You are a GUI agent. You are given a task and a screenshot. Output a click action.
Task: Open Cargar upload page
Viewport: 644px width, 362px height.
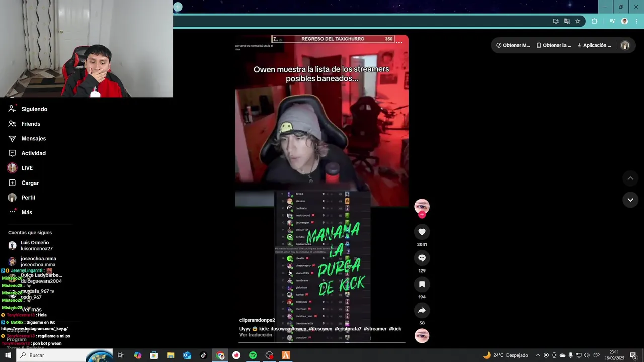point(23,183)
